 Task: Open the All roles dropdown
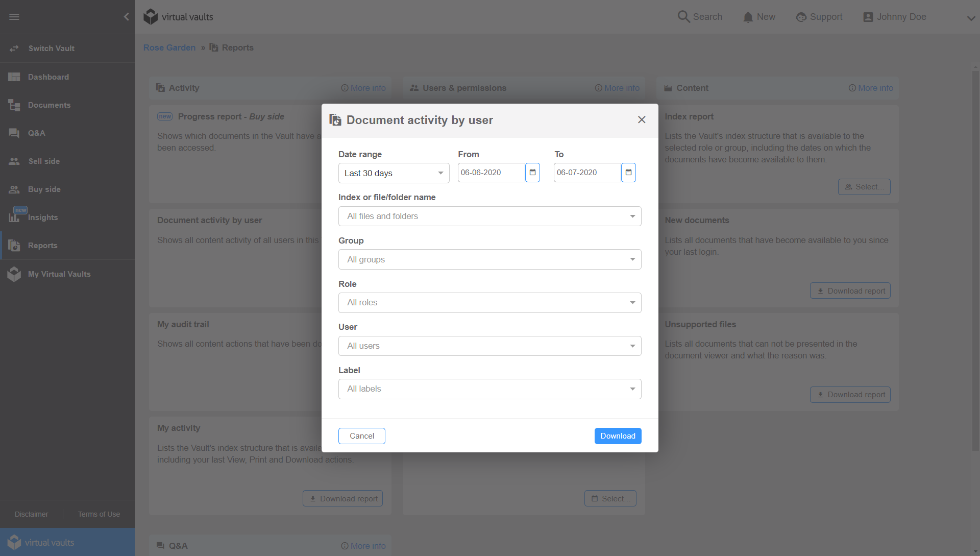coord(489,302)
